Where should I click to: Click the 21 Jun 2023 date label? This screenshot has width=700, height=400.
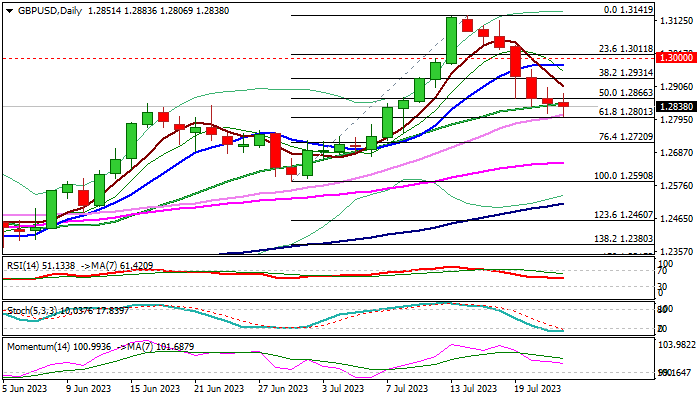[x=219, y=389]
